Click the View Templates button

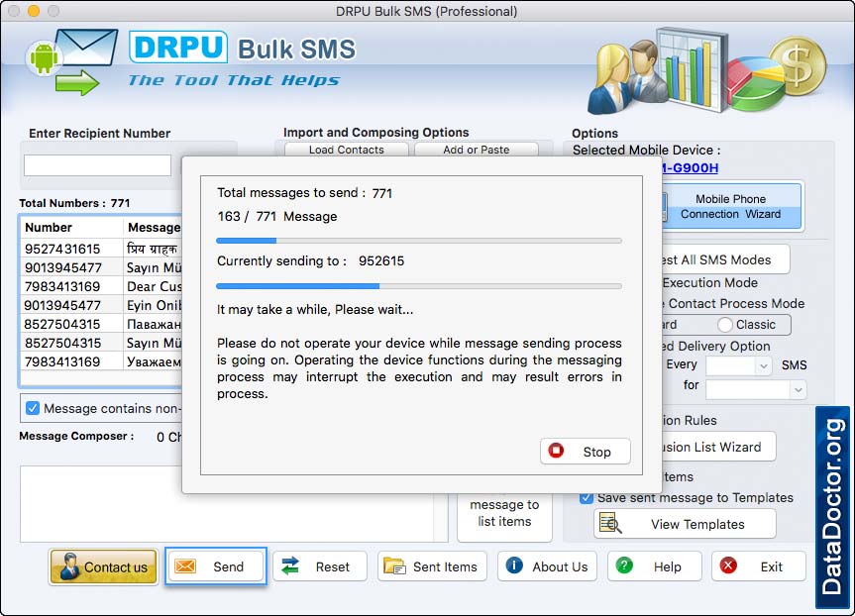coord(685,524)
